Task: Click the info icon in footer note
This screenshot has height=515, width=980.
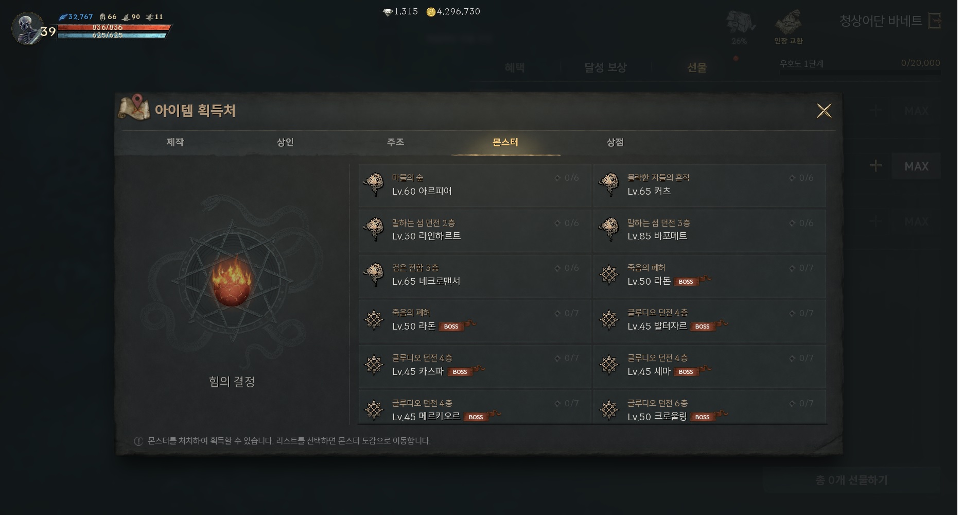Action: tap(138, 441)
